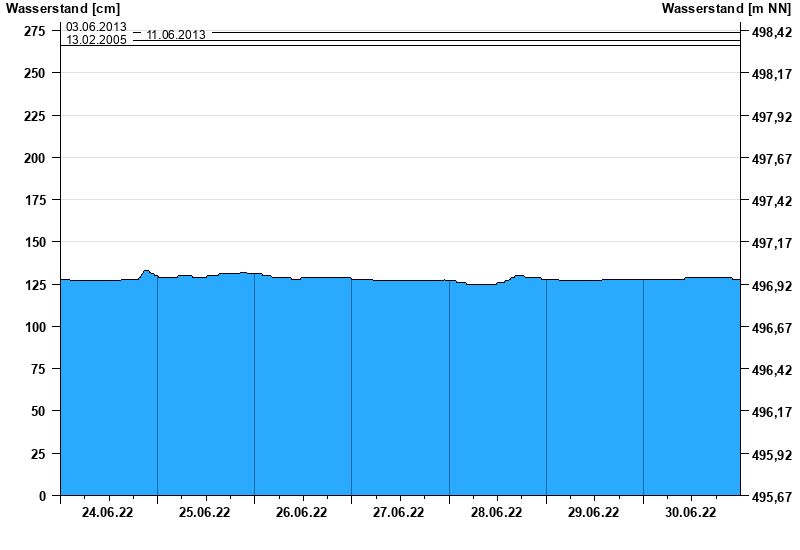The height and width of the screenshot is (550, 800).
Task: Select the 11.06.2013 high-water mark label
Action: coord(176,35)
